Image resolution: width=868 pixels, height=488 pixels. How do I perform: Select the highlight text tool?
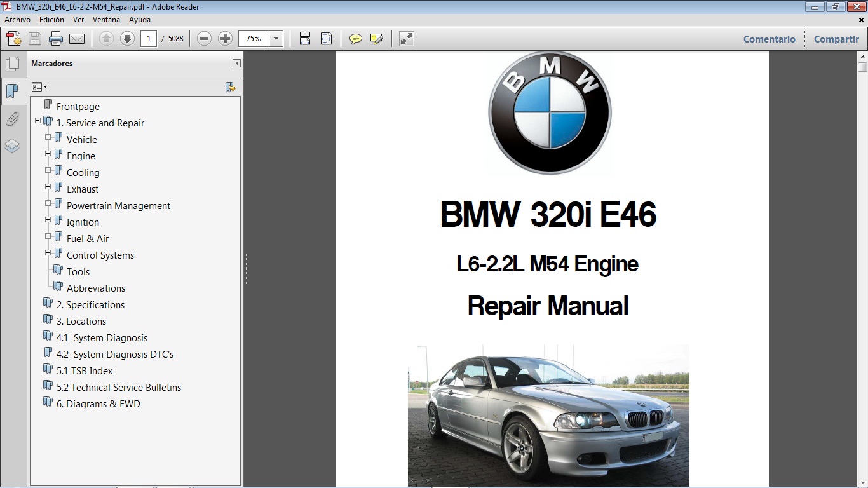(377, 39)
